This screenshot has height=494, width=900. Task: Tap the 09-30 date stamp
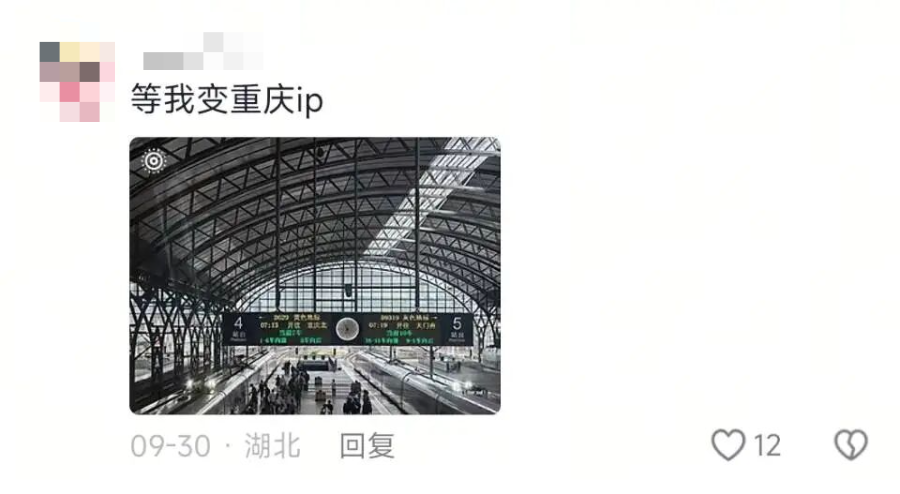[x=170, y=446]
